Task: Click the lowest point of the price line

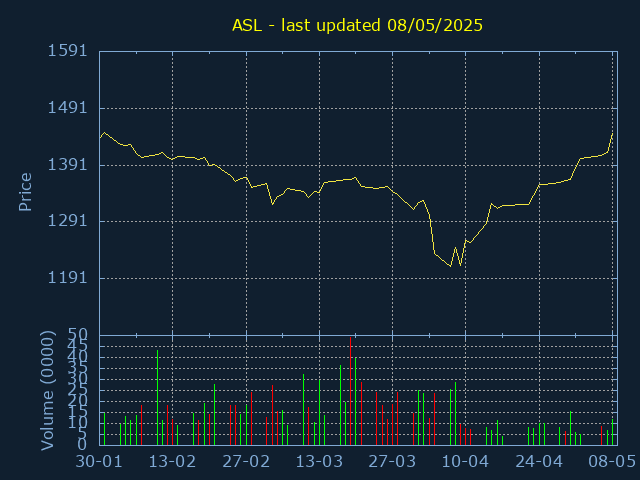Action: [451, 267]
